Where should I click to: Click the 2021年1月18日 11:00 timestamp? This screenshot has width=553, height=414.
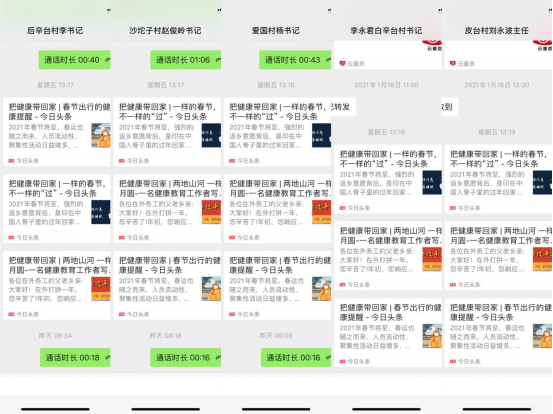pyautogui.click(x=386, y=85)
